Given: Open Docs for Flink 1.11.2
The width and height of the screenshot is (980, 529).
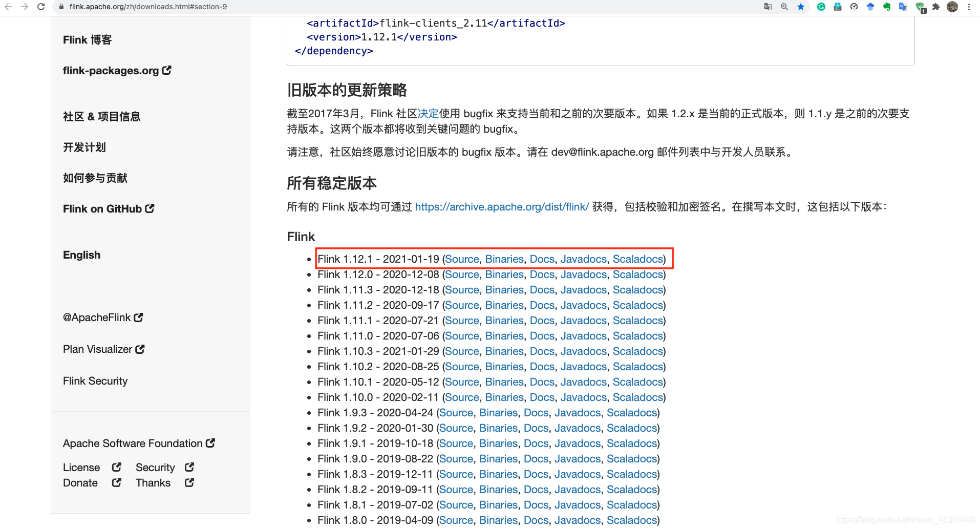Looking at the screenshot, I should (542, 305).
